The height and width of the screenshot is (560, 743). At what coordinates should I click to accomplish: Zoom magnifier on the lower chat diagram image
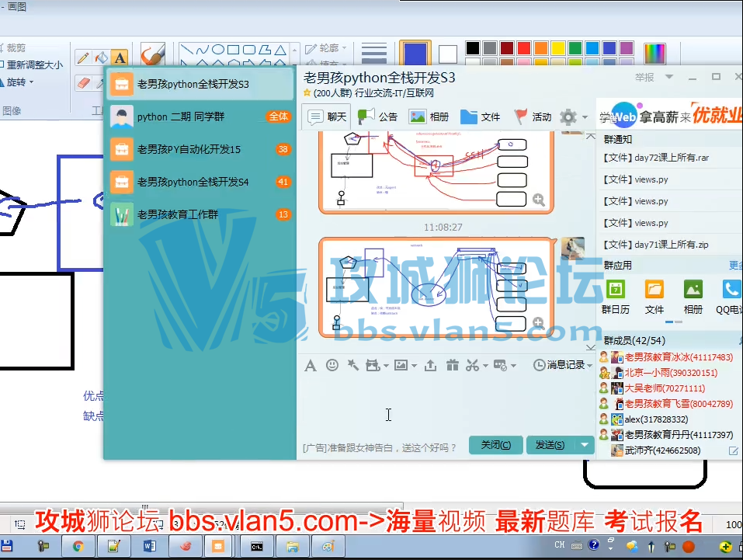tap(538, 323)
